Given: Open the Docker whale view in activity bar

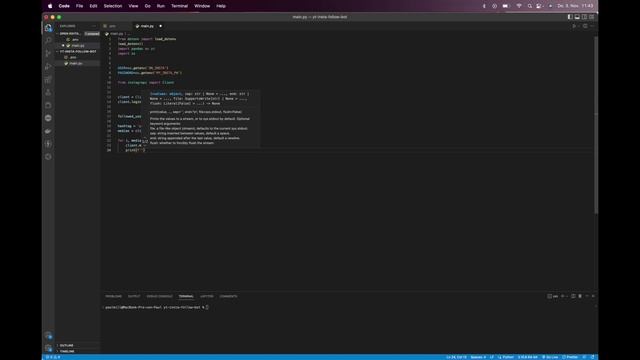Looking at the screenshot, I should tap(48, 131).
